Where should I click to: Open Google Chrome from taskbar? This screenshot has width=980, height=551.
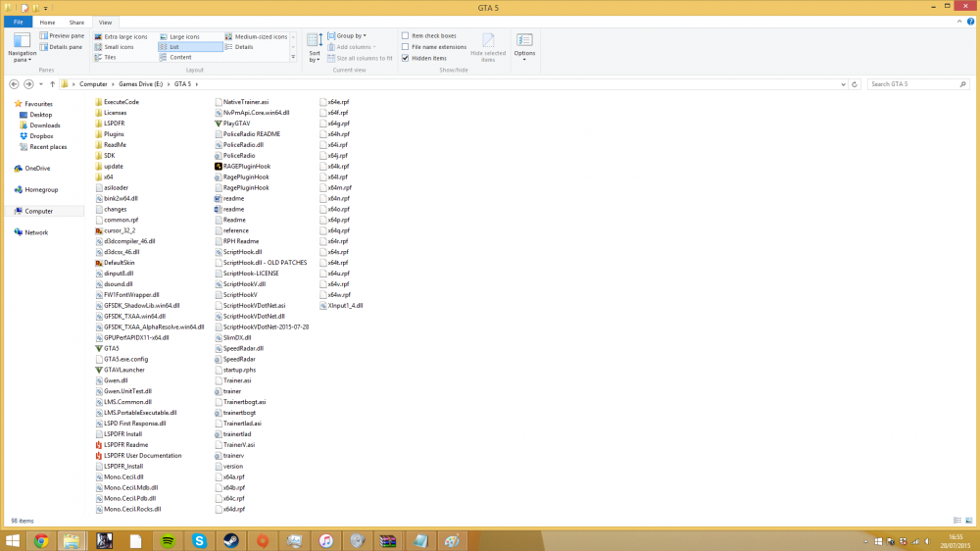(x=41, y=540)
